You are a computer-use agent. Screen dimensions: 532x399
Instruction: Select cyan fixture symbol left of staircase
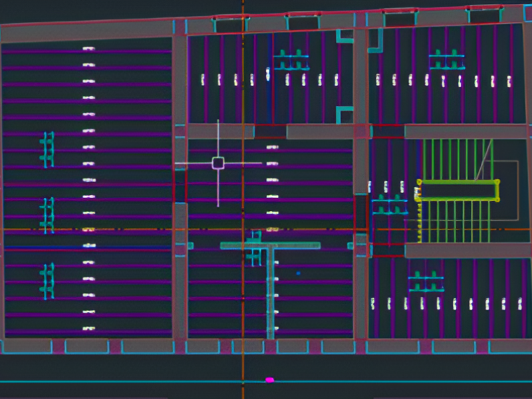click(389, 204)
